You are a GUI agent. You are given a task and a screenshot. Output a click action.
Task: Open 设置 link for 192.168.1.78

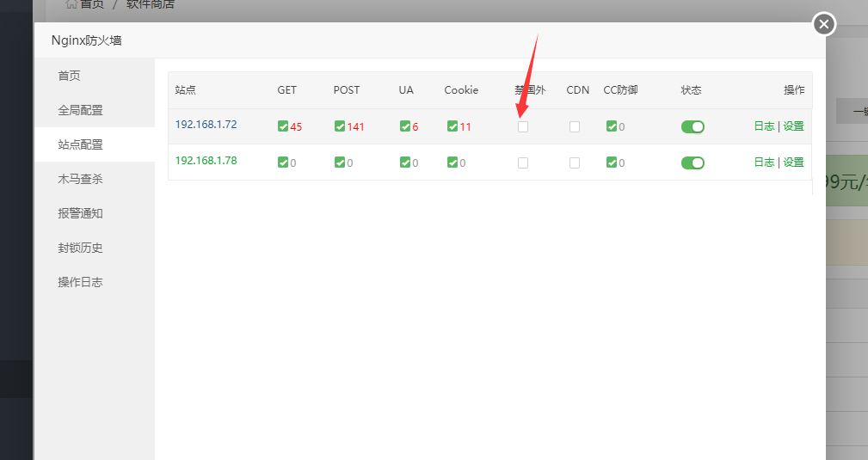click(793, 163)
